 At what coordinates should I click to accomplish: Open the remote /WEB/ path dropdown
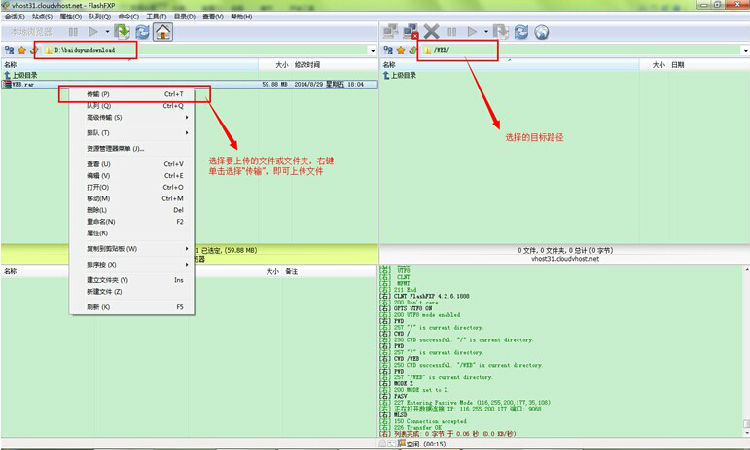click(x=744, y=49)
